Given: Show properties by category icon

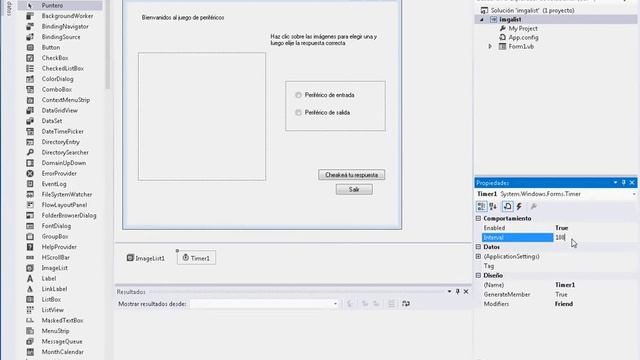Looking at the screenshot, I should (x=482, y=207).
